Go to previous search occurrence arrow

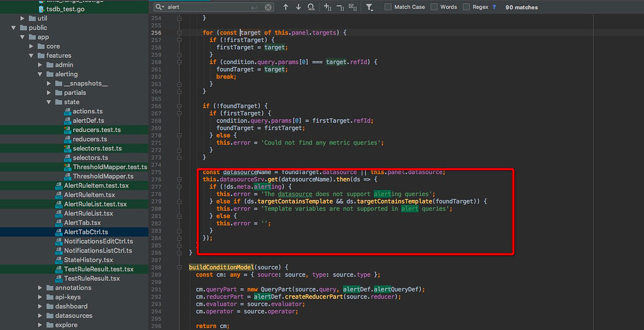click(x=286, y=7)
